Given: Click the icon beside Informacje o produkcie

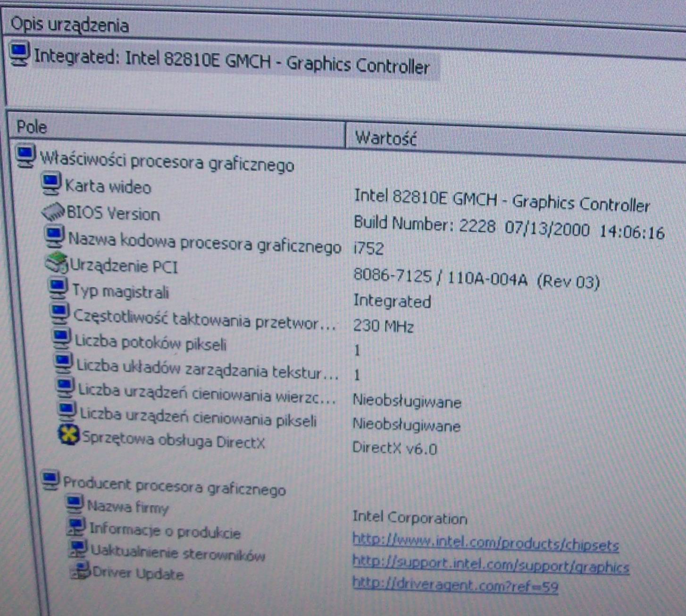Looking at the screenshot, I should [x=76, y=526].
